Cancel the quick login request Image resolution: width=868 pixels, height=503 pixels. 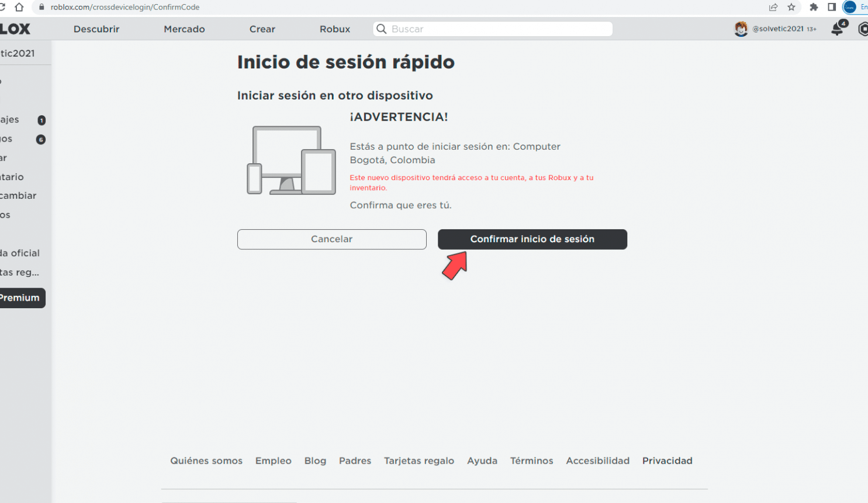click(x=332, y=239)
